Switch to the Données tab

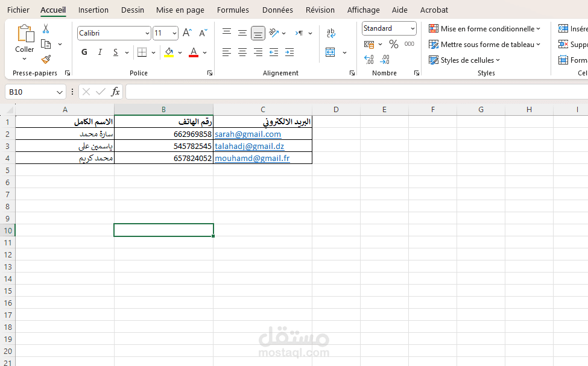(x=277, y=10)
